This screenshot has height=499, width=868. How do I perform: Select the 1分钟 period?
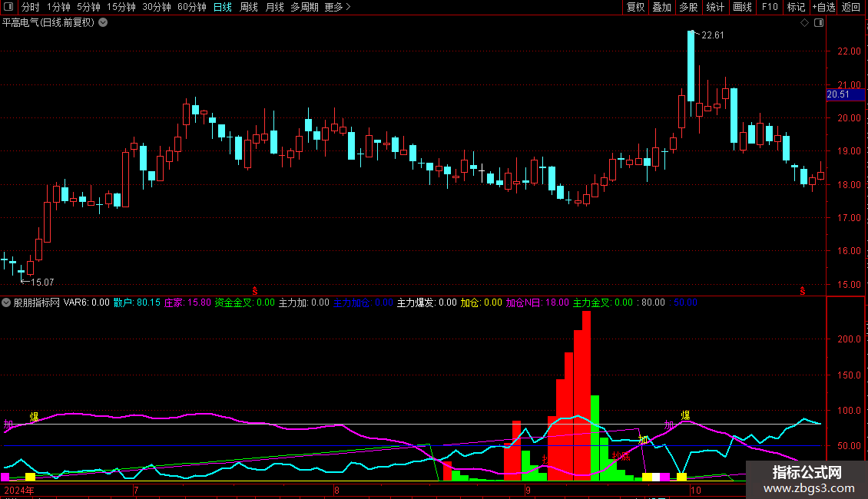[58, 7]
